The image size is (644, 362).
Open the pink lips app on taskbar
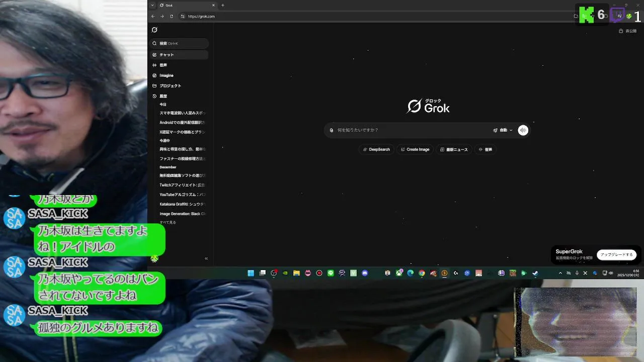click(308, 273)
